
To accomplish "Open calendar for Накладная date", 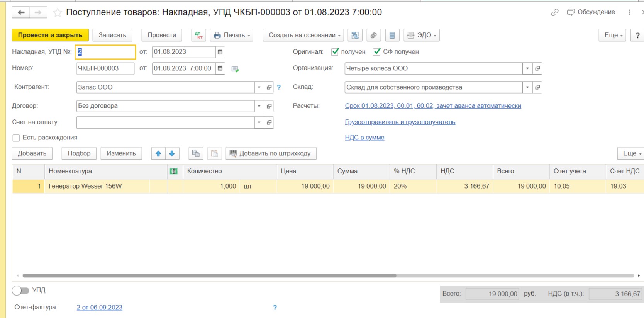I will click(x=220, y=52).
